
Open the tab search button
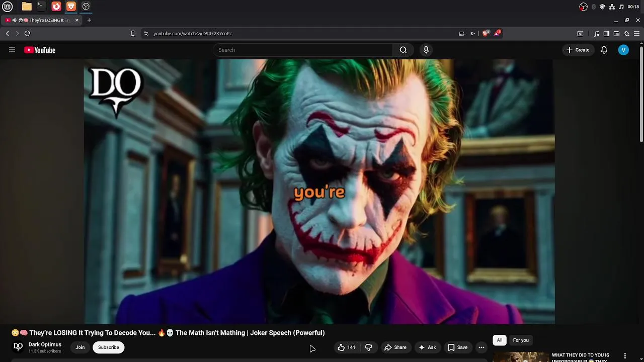coord(580,34)
